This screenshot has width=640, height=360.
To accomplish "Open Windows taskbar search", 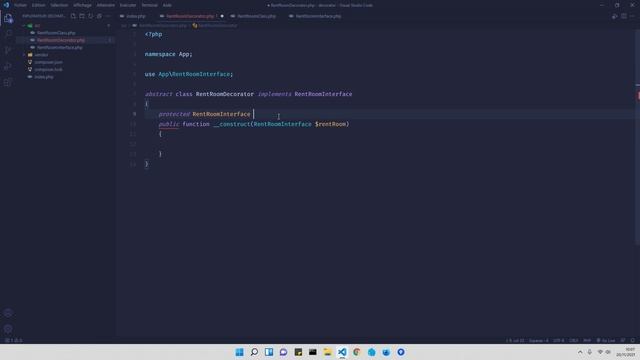I will click(x=254, y=352).
